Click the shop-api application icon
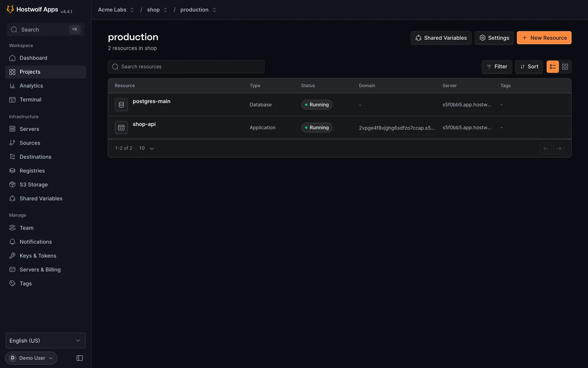 121,128
